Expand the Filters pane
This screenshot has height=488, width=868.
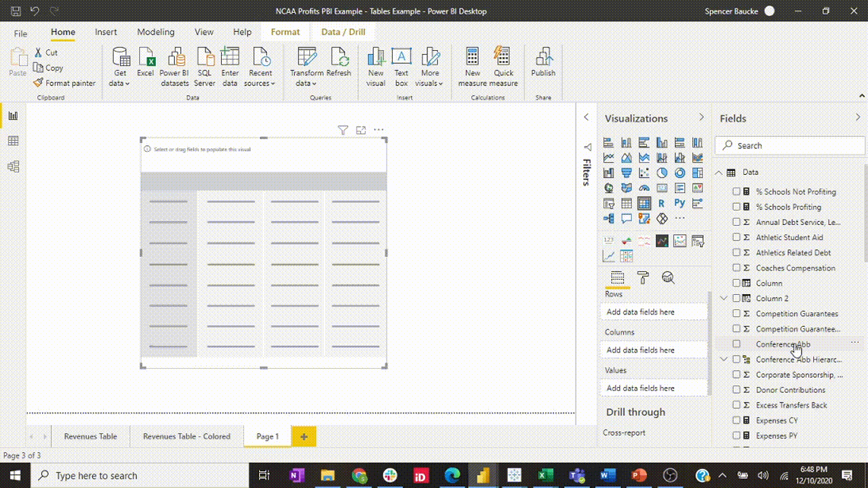pyautogui.click(x=587, y=117)
